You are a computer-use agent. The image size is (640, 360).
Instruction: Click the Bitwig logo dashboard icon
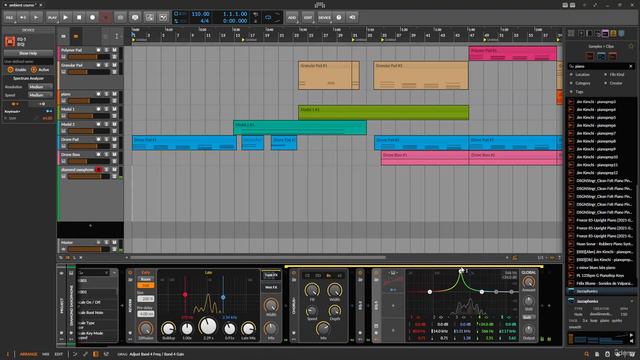pos(320,5)
